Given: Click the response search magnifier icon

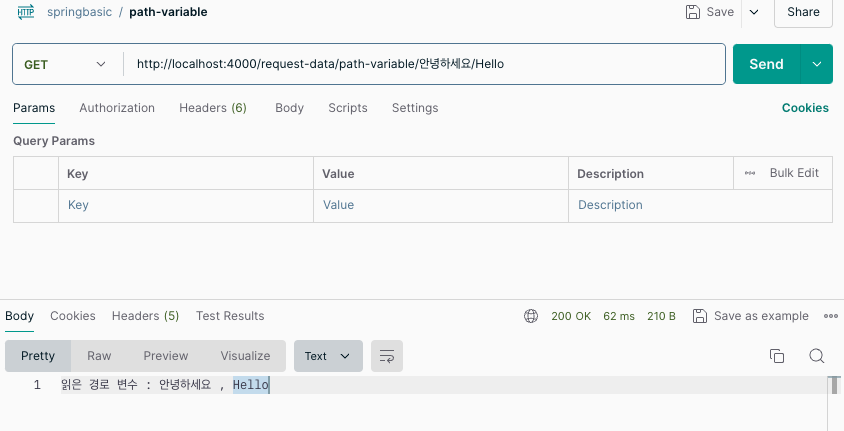Looking at the screenshot, I should (x=817, y=356).
